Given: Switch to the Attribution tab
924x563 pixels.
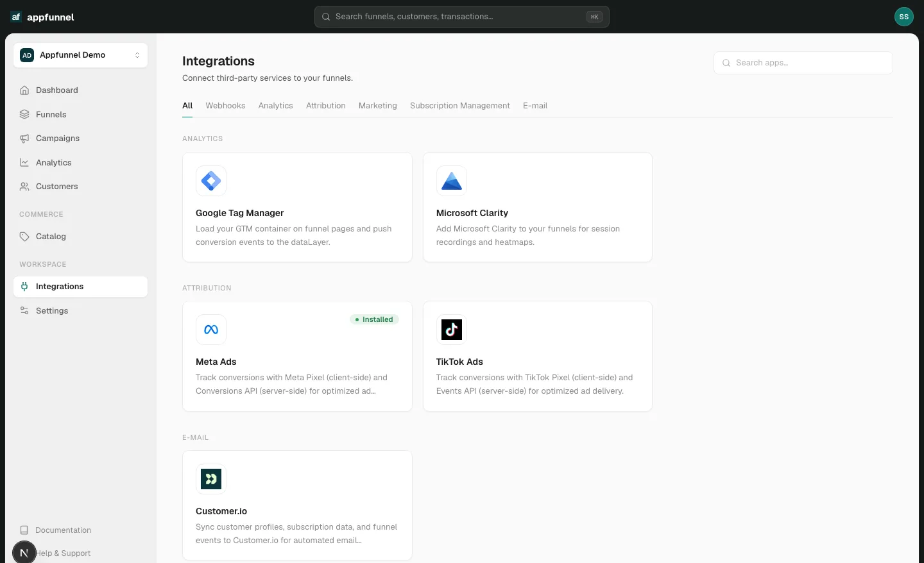Looking at the screenshot, I should 326,106.
